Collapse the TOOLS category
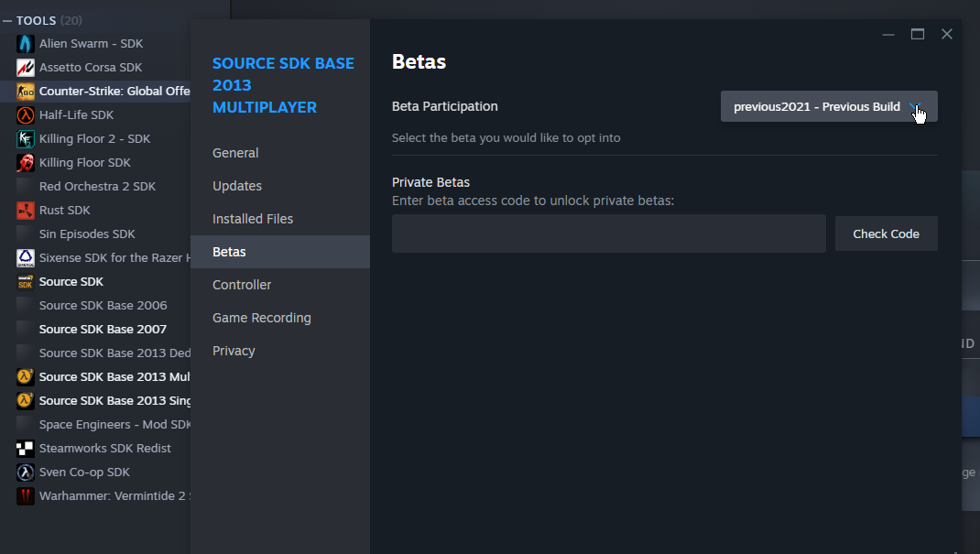 7,21
